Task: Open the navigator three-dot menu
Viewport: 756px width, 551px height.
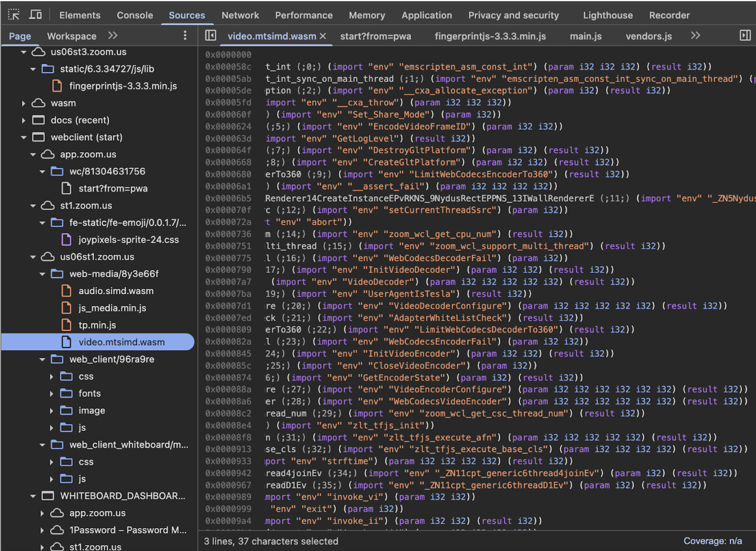Action: [185, 36]
